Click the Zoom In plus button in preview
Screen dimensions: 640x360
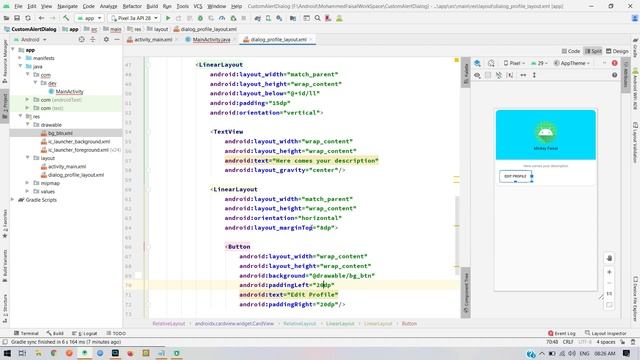point(609,272)
